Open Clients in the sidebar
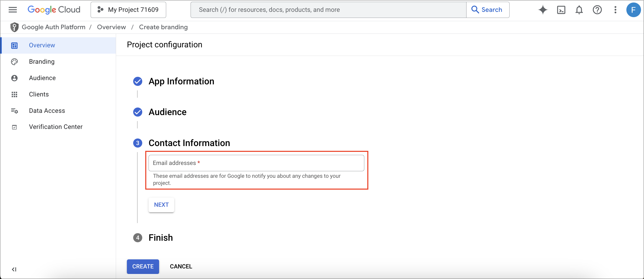 pos(58,94)
